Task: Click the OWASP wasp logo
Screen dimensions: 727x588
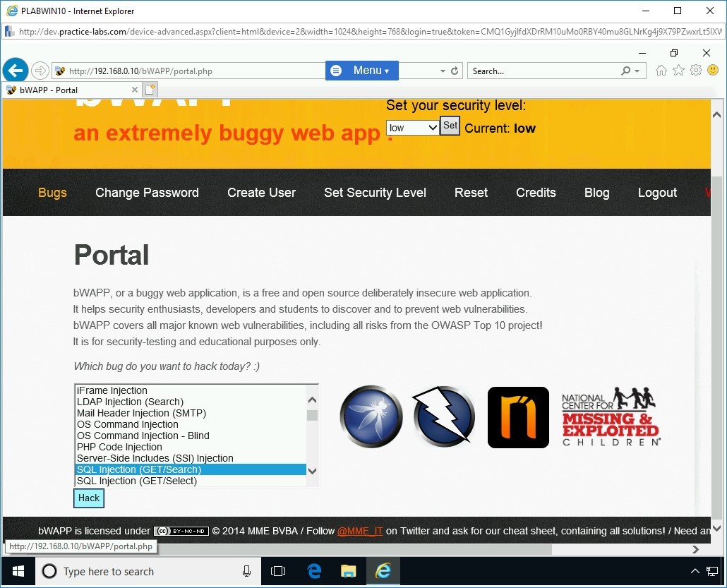Action: click(371, 416)
